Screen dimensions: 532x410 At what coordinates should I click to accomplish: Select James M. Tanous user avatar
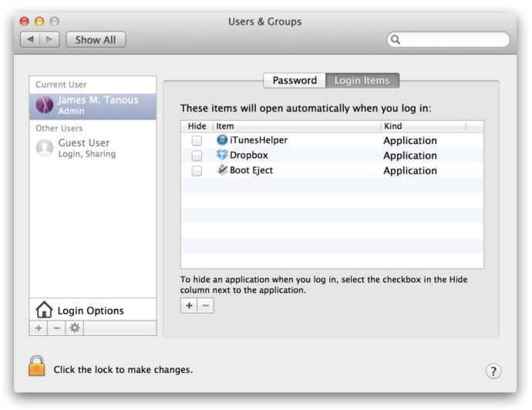[45, 105]
